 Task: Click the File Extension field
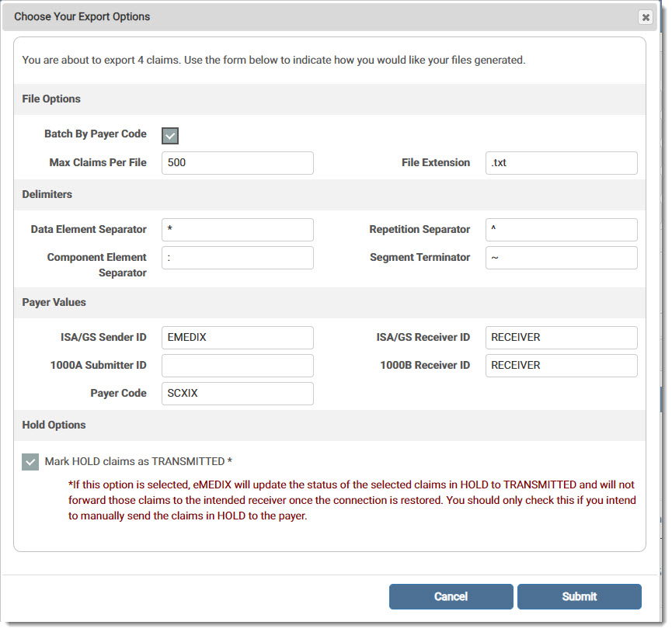[x=562, y=163]
